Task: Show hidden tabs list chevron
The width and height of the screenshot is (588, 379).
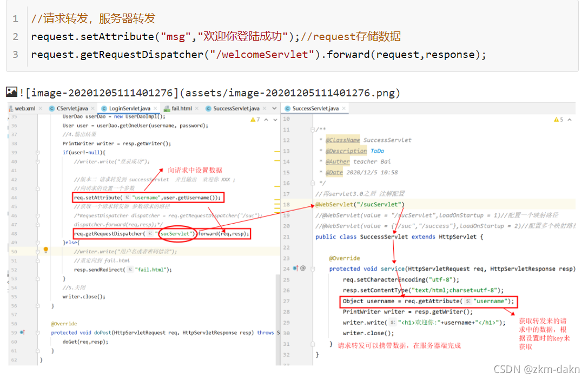Action: click(x=274, y=108)
